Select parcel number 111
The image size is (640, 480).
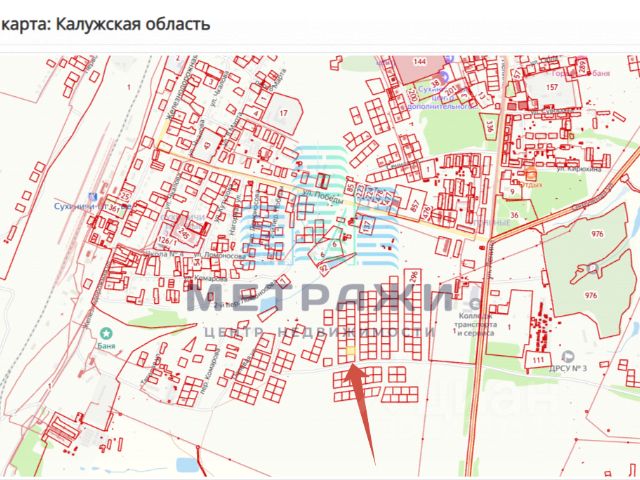(538, 360)
